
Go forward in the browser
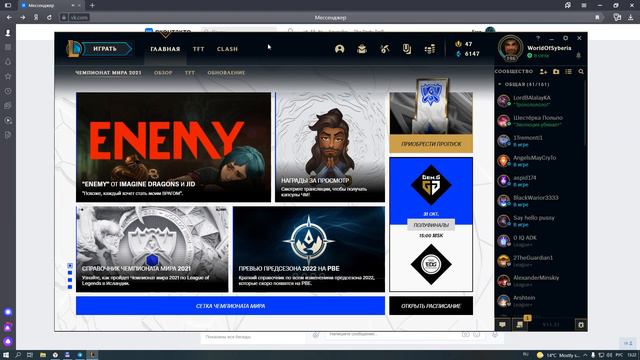click(x=23, y=18)
